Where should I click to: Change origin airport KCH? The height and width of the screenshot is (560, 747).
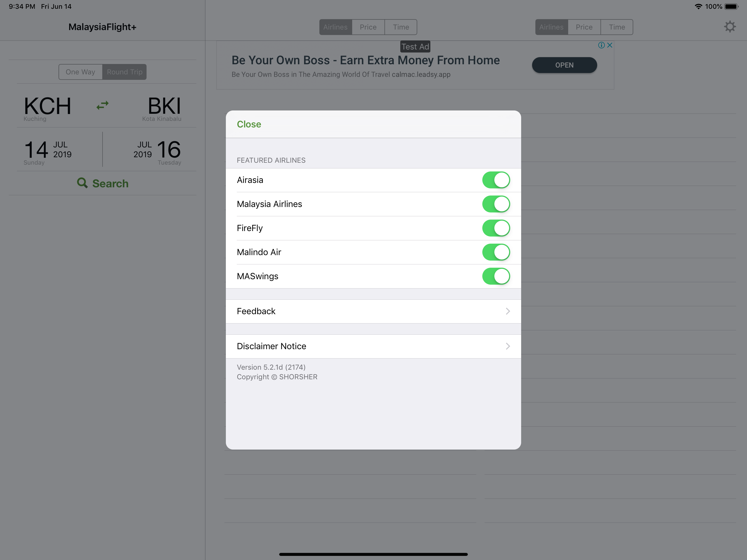pos(47,109)
